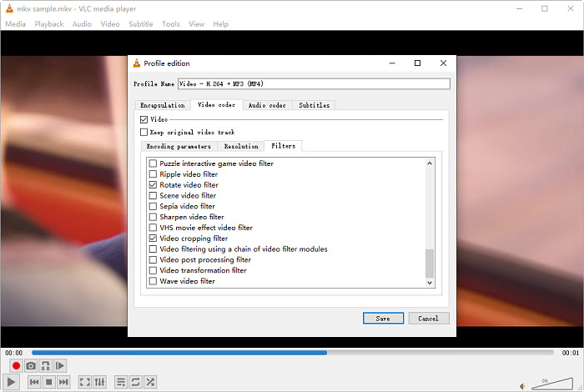Toggle the loop repeat icon
Viewport: 584px width, 392px height.
(135, 382)
